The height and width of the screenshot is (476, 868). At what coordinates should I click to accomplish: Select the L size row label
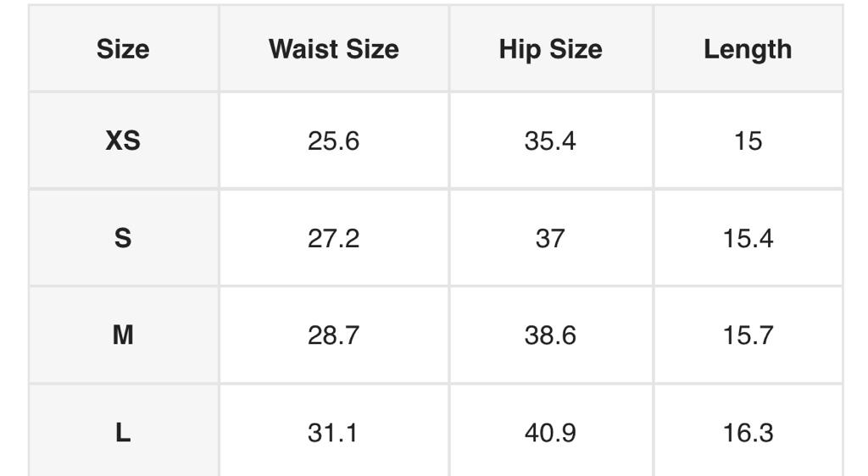click(123, 433)
